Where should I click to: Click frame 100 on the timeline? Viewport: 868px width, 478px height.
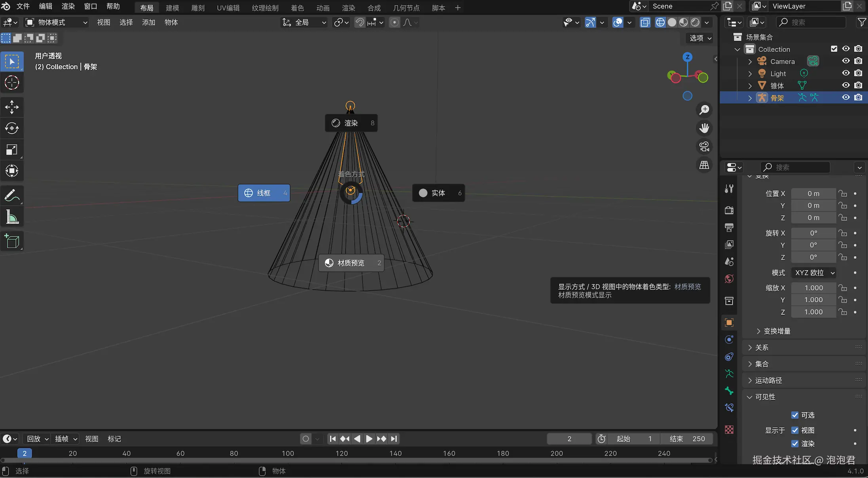pyautogui.click(x=288, y=453)
